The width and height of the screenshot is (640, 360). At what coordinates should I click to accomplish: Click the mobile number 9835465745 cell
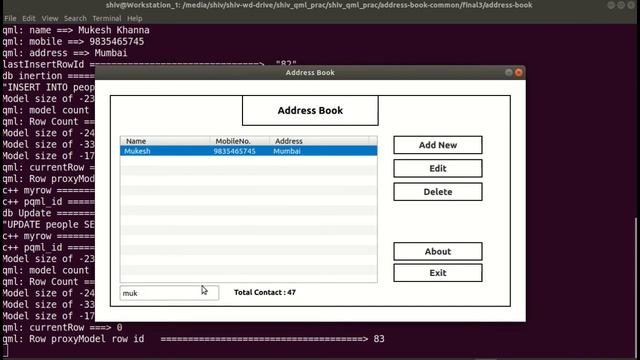pyautogui.click(x=234, y=151)
